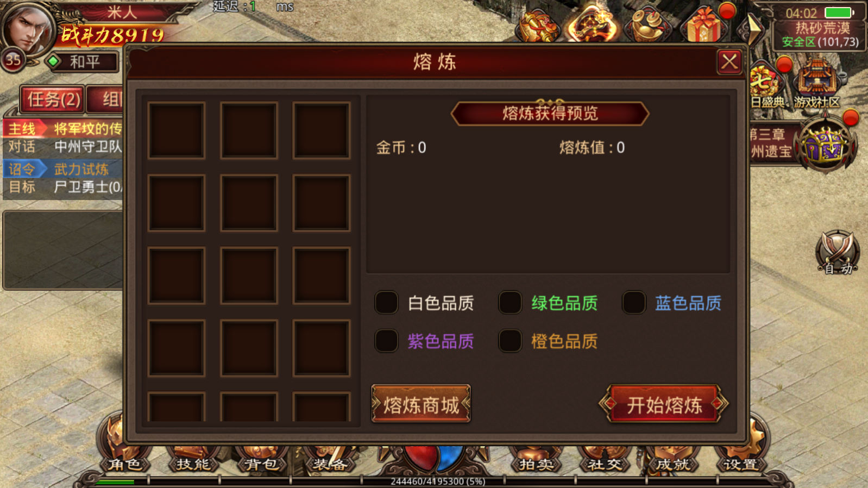Open the gift box reward icon
Screen dimensions: 868x488
pyautogui.click(x=704, y=24)
